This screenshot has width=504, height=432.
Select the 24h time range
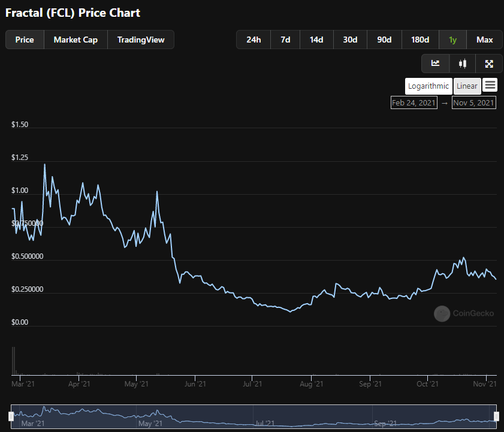(253, 40)
